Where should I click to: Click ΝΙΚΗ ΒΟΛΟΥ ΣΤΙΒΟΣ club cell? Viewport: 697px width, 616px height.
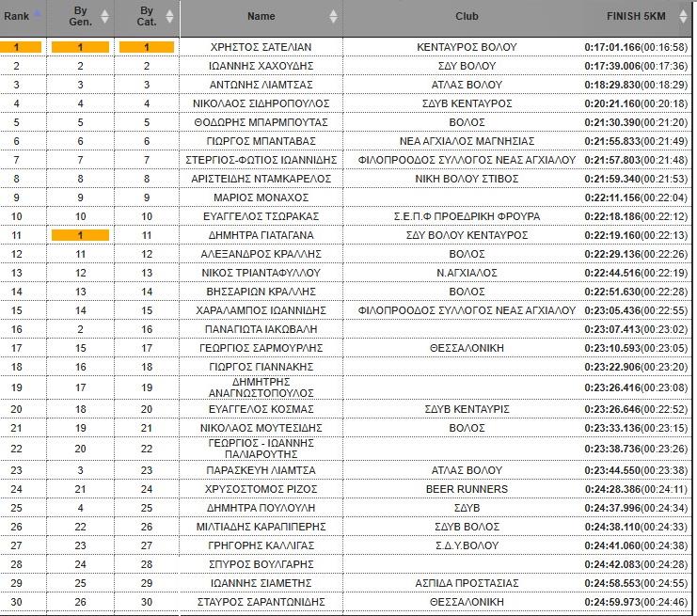(x=467, y=179)
